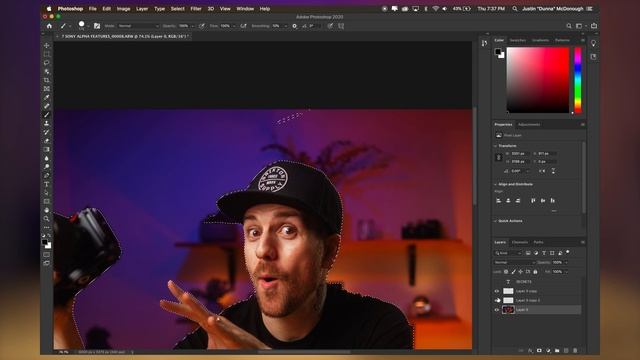This screenshot has width=640, height=360.
Task: Select the Move tool
Action: coord(47,45)
